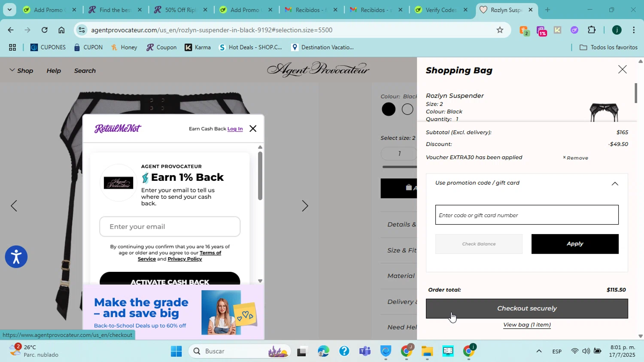View site information icon in address bar
Viewport: 644px width, 362px height.
(x=82, y=30)
